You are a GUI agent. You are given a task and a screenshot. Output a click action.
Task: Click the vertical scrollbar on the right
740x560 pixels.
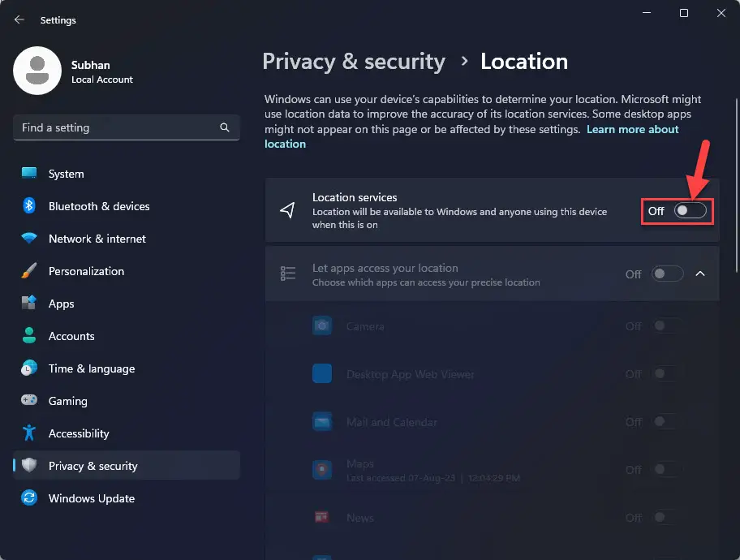(736, 185)
